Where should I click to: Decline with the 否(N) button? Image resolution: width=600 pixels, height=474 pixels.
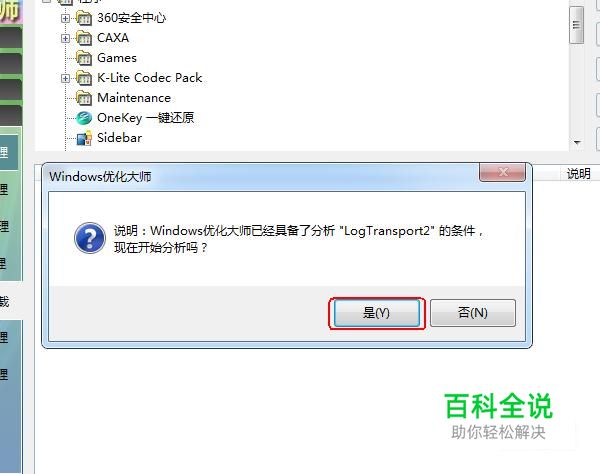tap(473, 313)
